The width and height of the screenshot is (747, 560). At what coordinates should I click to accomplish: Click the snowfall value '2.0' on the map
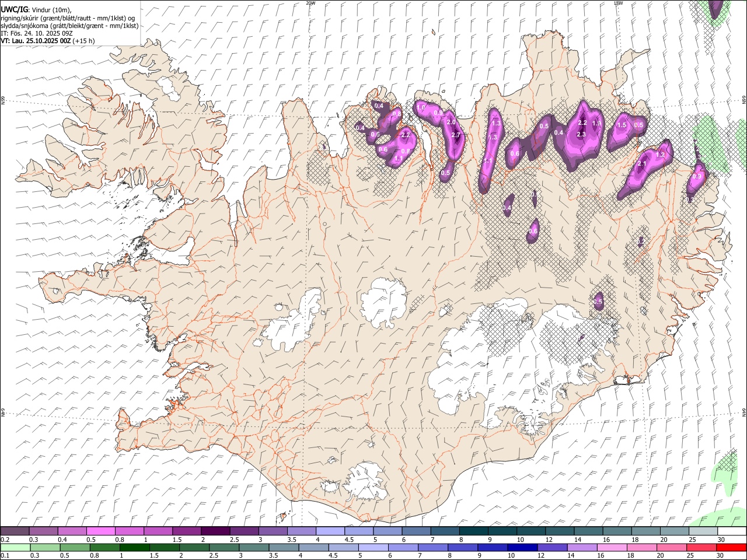[x=451, y=123]
